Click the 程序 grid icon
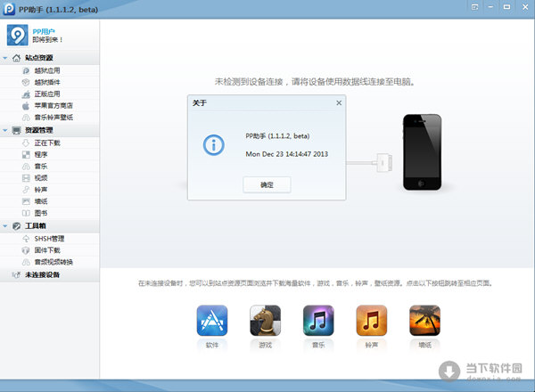The width and height of the screenshot is (535, 392). (x=26, y=155)
